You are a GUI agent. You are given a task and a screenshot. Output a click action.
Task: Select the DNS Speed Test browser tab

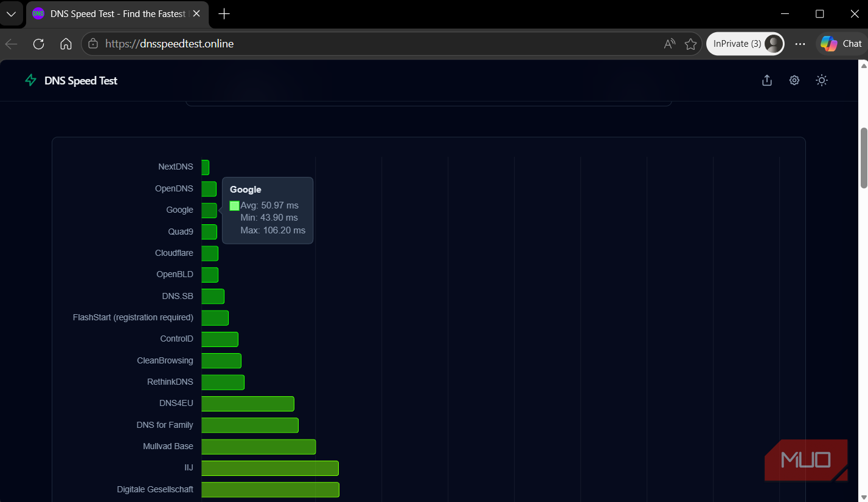[x=117, y=14]
